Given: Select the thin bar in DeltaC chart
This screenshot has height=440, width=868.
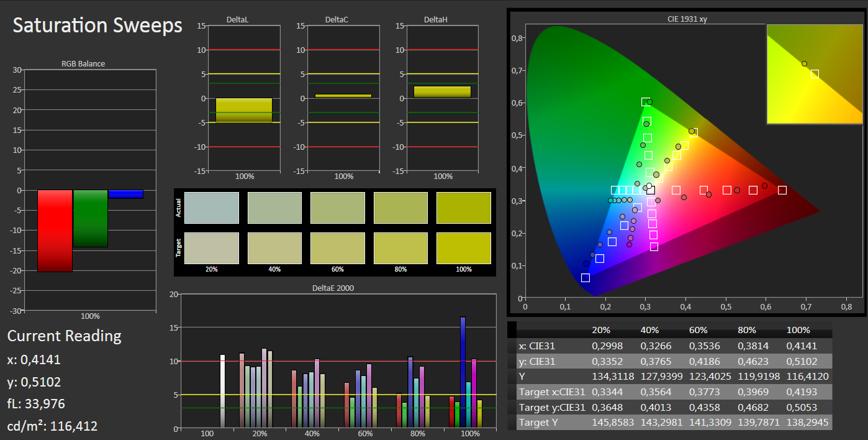Looking at the screenshot, I should (343, 96).
